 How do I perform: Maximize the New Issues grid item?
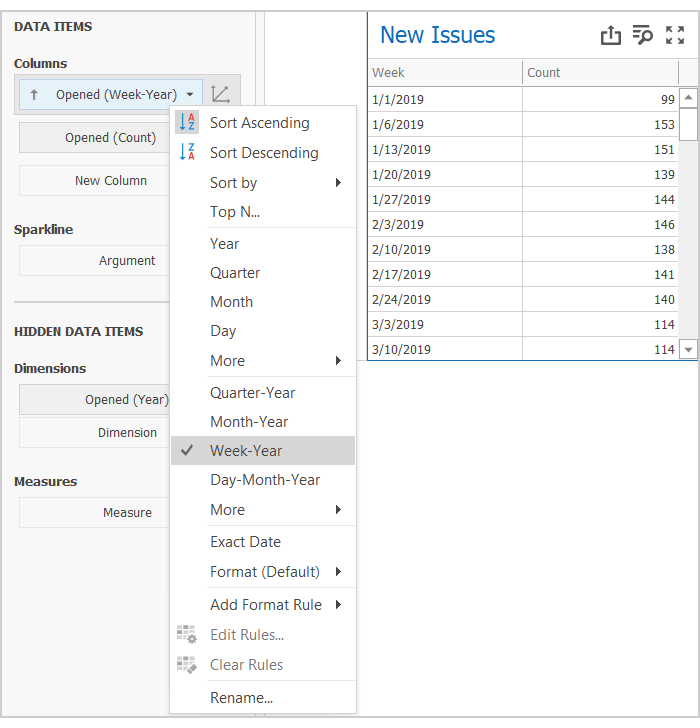point(675,36)
